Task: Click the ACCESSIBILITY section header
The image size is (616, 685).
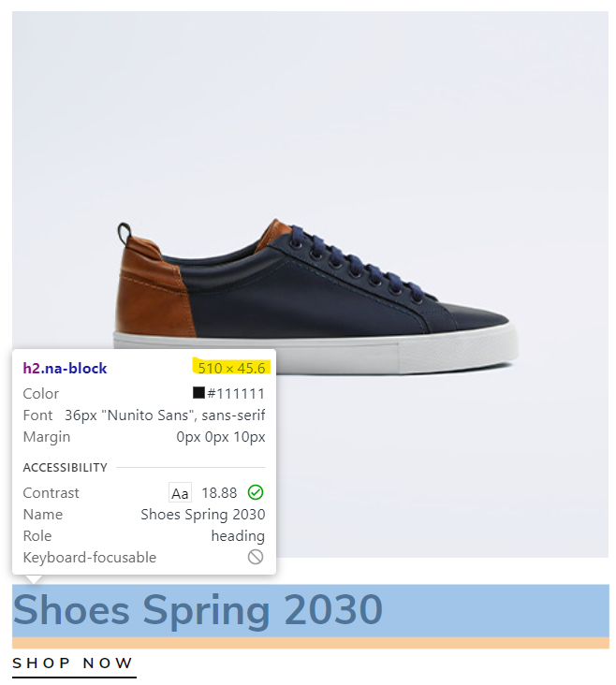Action: 65,468
